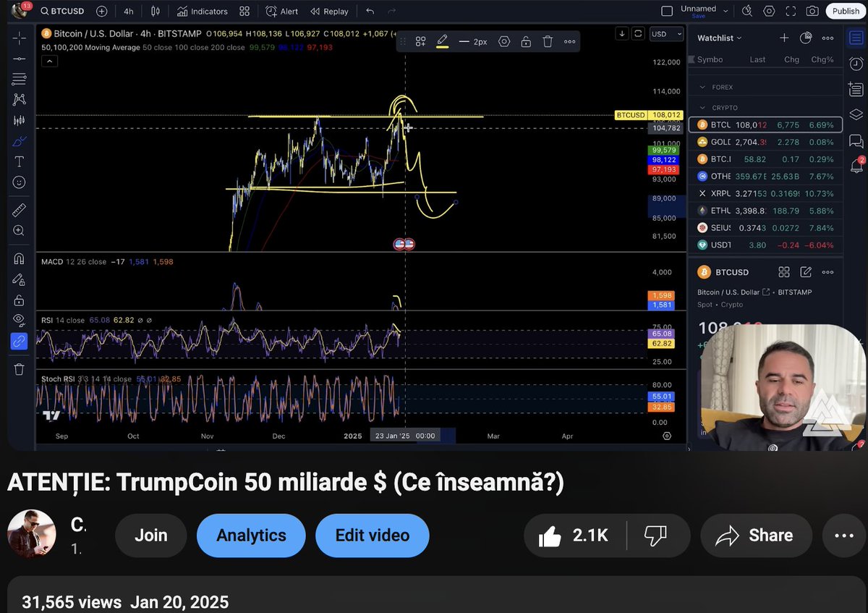Collapse the FOREX watchlist section
This screenshot has width=868, height=613.
coord(702,87)
